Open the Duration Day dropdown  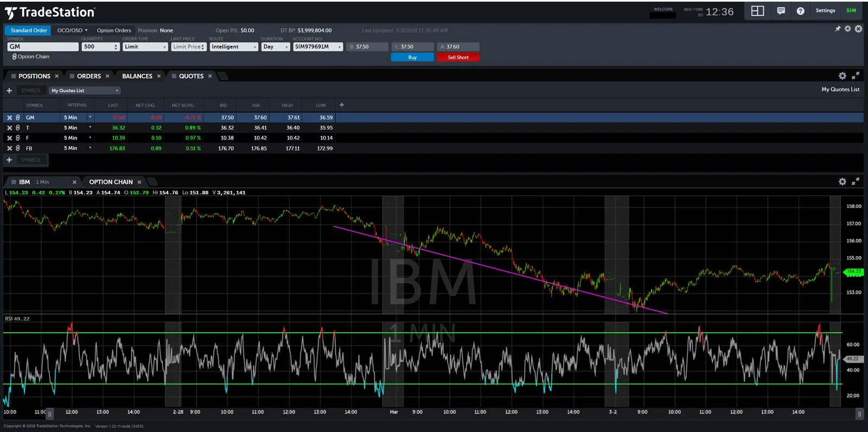(x=276, y=47)
